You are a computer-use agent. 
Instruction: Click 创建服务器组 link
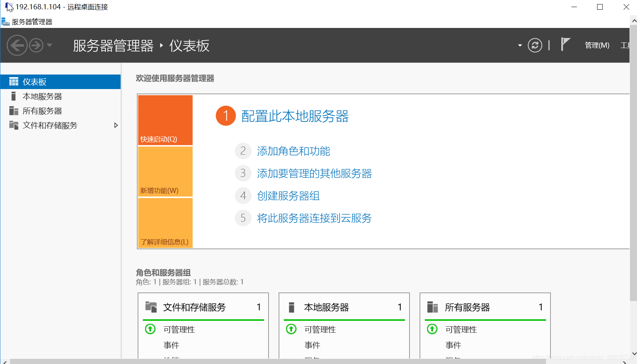pyautogui.click(x=288, y=196)
